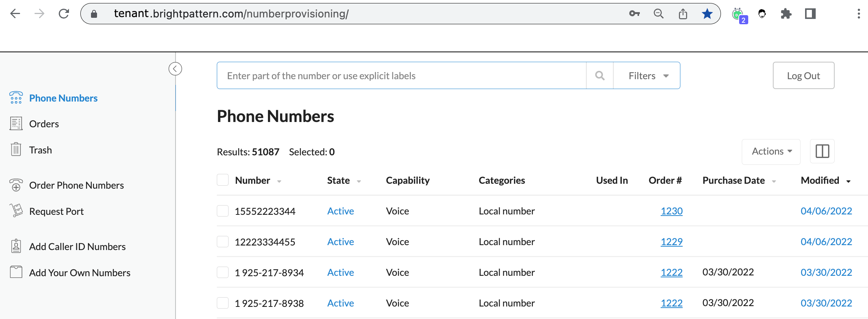Viewport: 868px width, 319px height.
Task: Sort by the State column
Action: [x=344, y=180]
